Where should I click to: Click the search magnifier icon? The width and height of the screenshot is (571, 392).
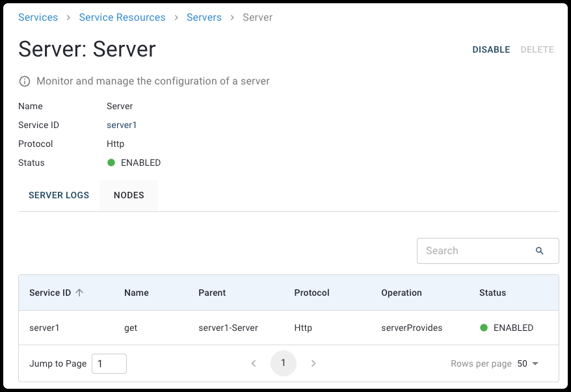coord(539,251)
